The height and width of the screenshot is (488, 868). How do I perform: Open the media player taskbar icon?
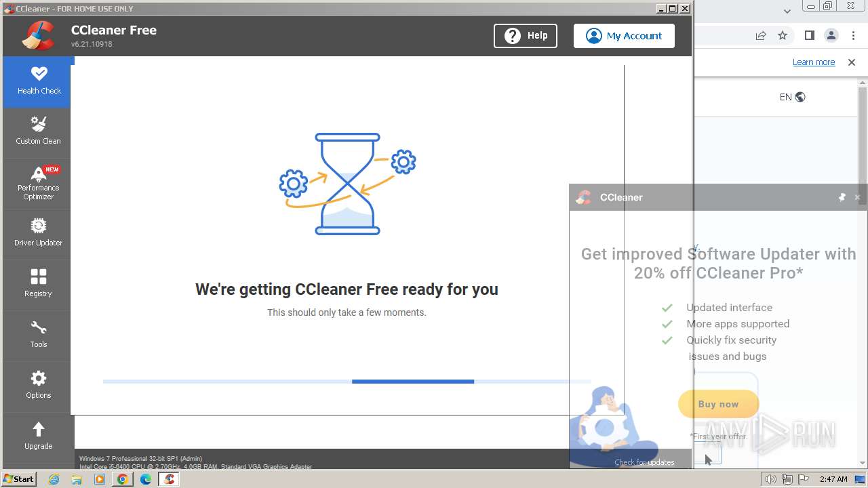point(100,479)
